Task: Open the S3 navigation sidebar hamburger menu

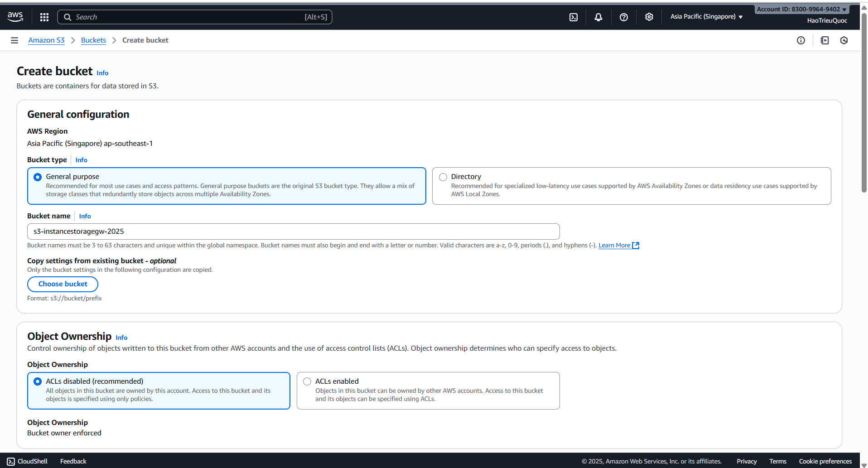Action: (x=14, y=40)
